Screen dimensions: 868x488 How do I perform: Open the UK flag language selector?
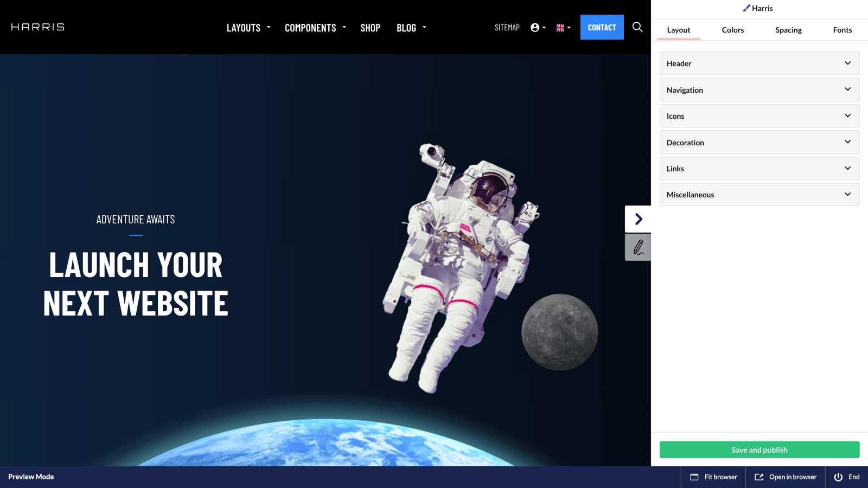click(x=563, y=28)
